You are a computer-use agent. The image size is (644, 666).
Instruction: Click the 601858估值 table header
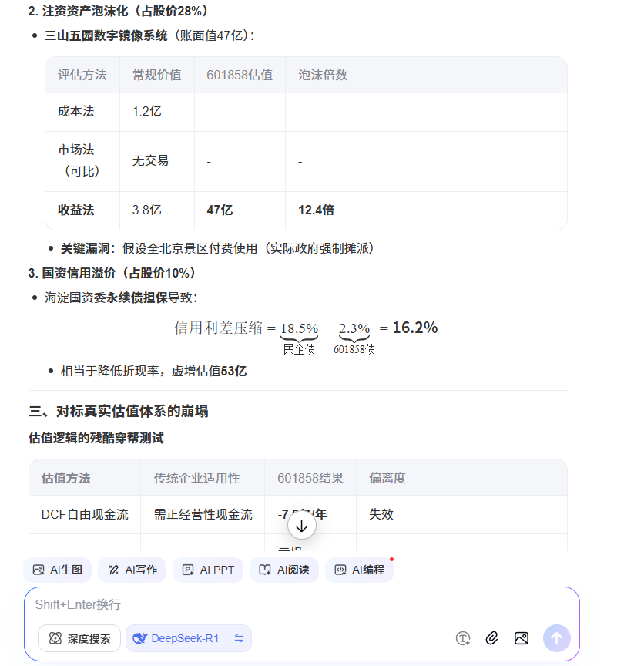click(x=240, y=76)
